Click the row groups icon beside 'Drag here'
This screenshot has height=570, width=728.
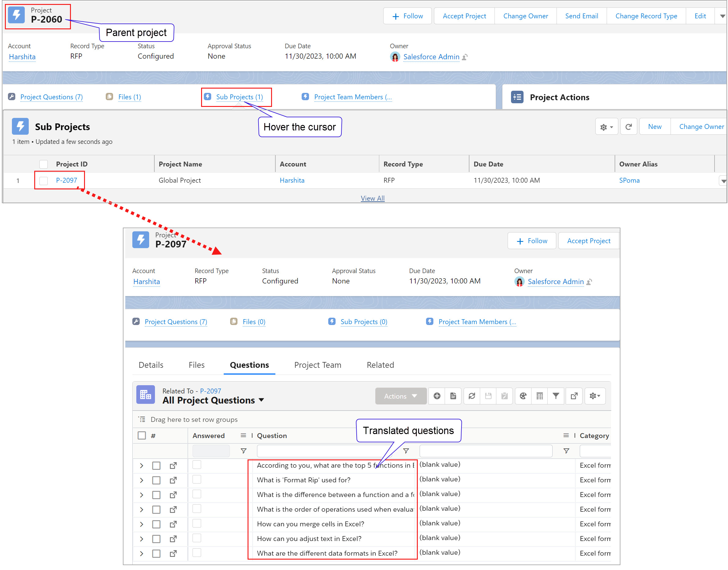coord(142,419)
